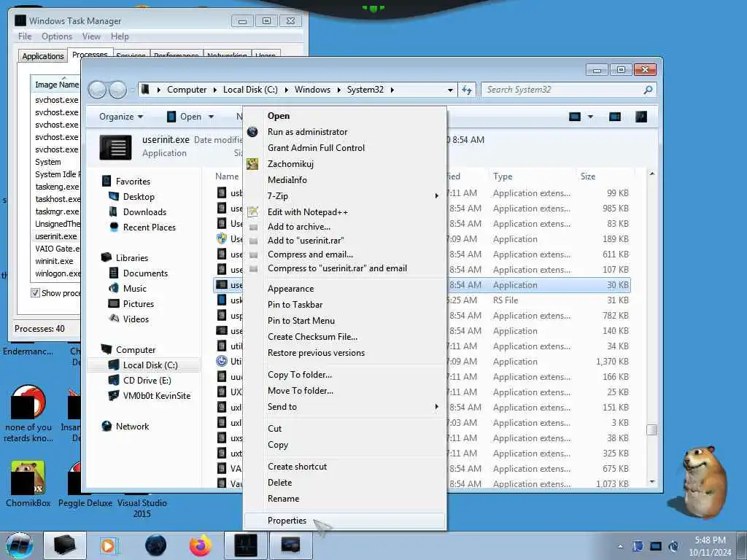Switch to Task Manager Applications tab
This screenshot has height=560, width=747.
coord(43,56)
